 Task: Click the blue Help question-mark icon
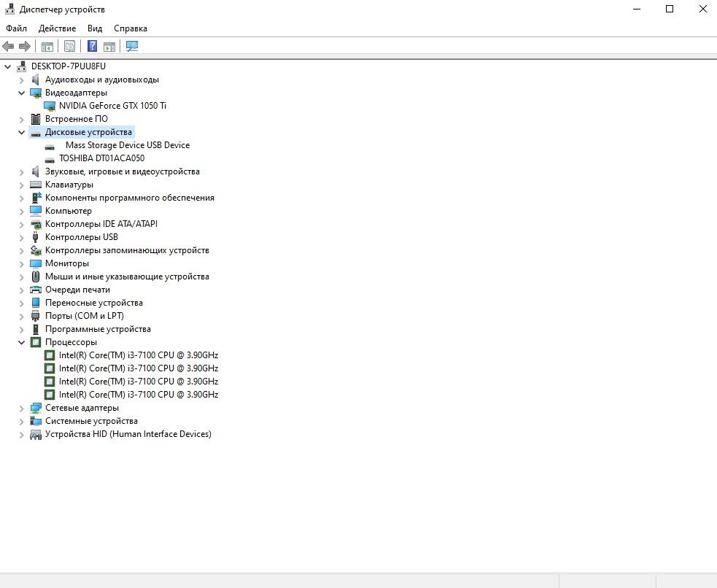(93, 46)
